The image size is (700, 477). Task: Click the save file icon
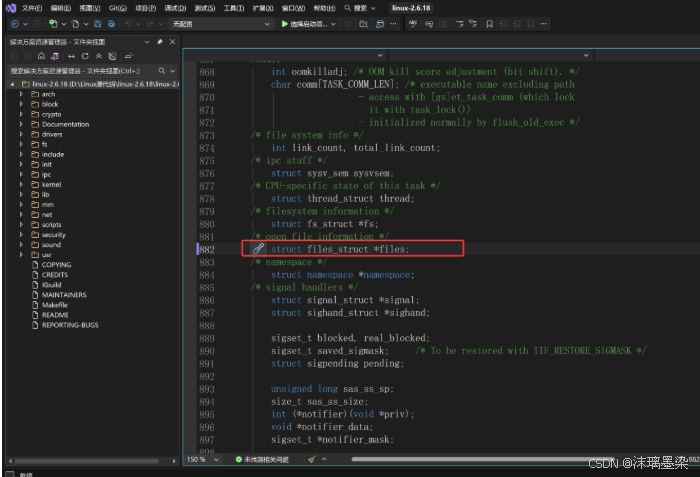pos(98,24)
